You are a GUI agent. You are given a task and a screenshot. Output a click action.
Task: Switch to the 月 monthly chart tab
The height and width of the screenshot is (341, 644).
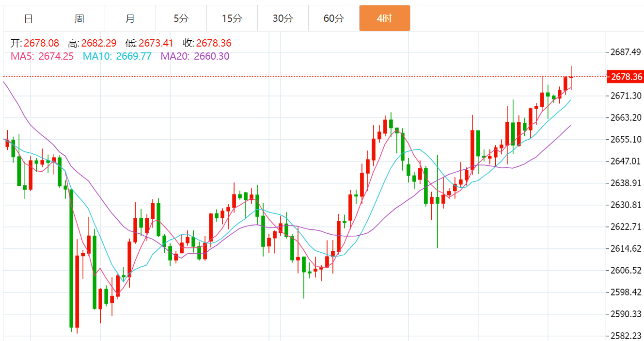[x=130, y=18]
